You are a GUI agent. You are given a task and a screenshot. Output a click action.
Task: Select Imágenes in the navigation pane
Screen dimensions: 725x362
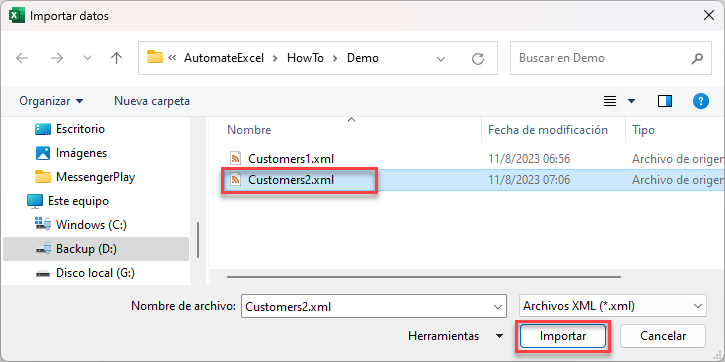click(x=81, y=153)
